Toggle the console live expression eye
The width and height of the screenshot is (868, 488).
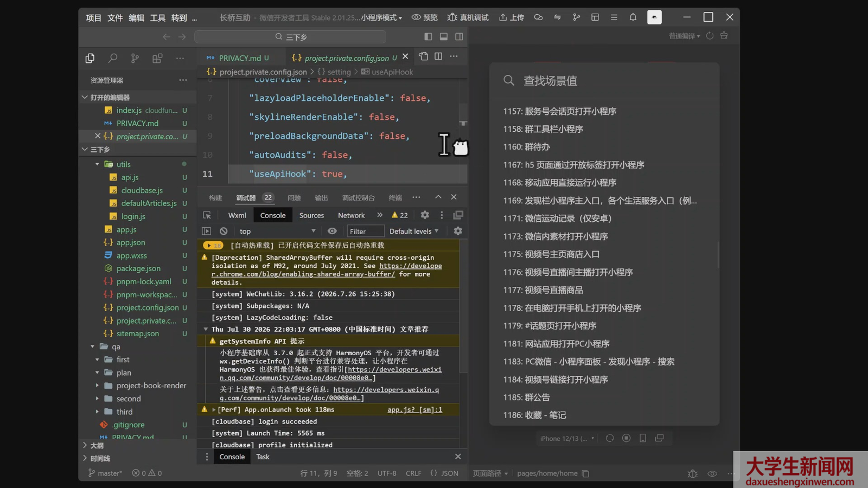tap(332, 231)
